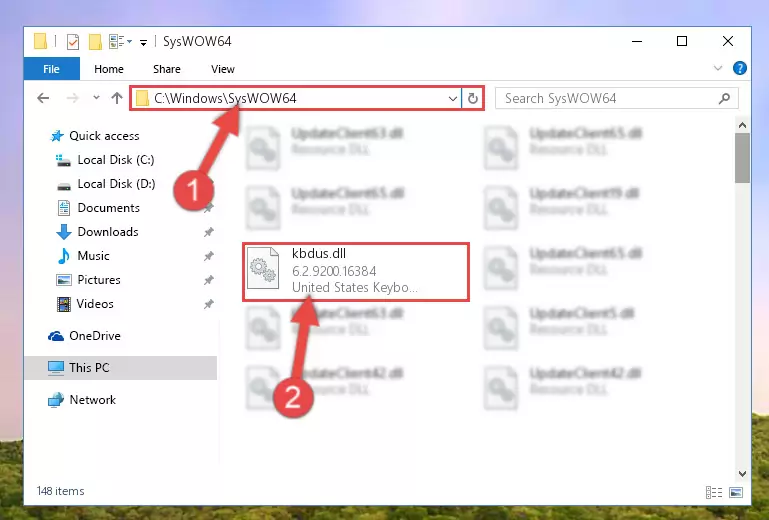This screenshot has height=520, width=769.
Task: Click the Properties checkmark icon in title bar
Action: (x=73, y=42)
